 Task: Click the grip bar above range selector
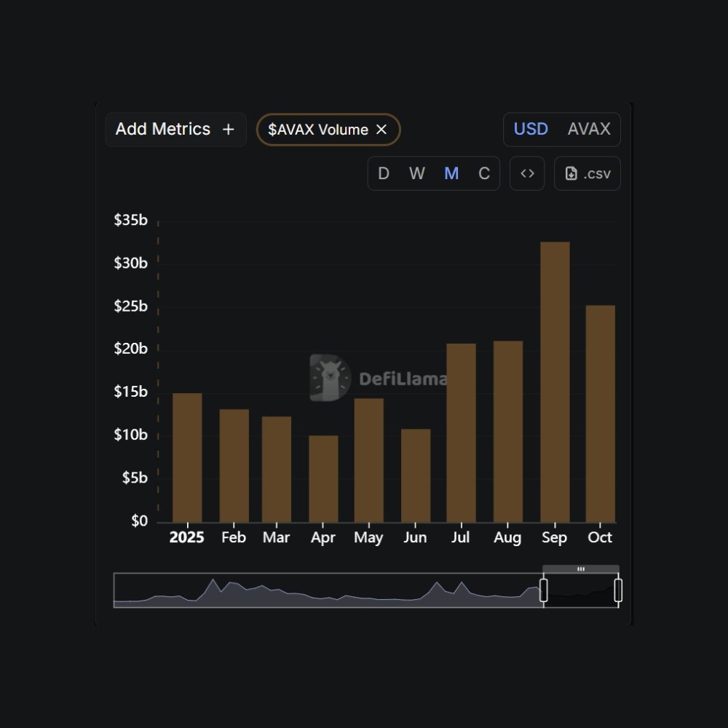click(581, 569)
